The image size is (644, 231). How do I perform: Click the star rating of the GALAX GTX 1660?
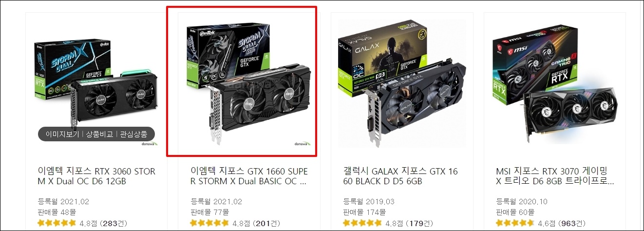(362, 223)
